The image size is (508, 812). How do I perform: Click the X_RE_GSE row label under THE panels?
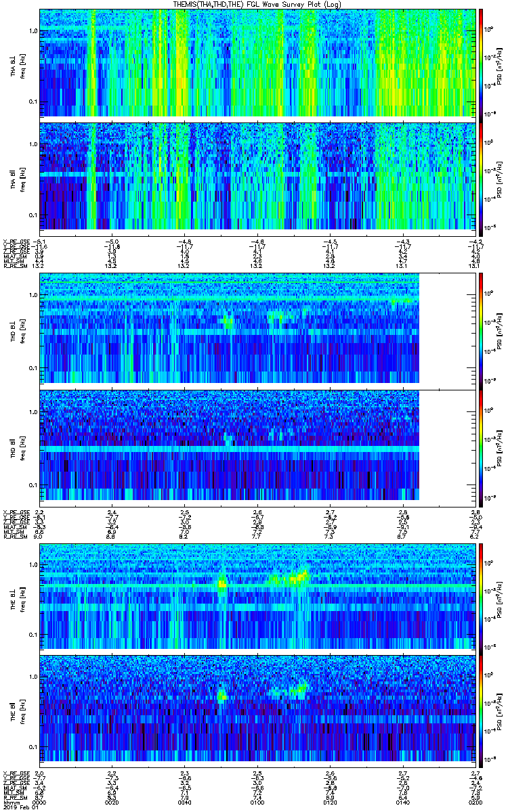click(18, 773)
